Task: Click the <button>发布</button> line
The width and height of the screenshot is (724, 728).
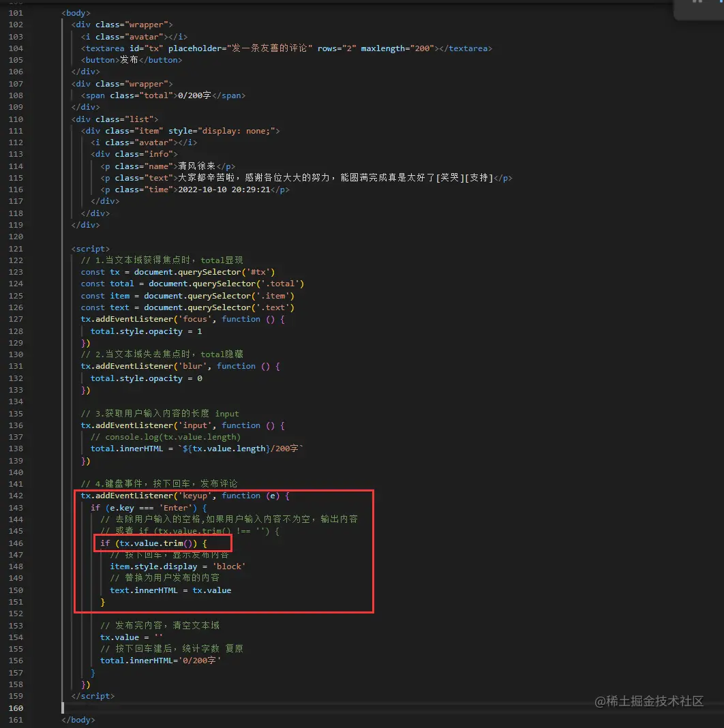Action: coord(132,60)
